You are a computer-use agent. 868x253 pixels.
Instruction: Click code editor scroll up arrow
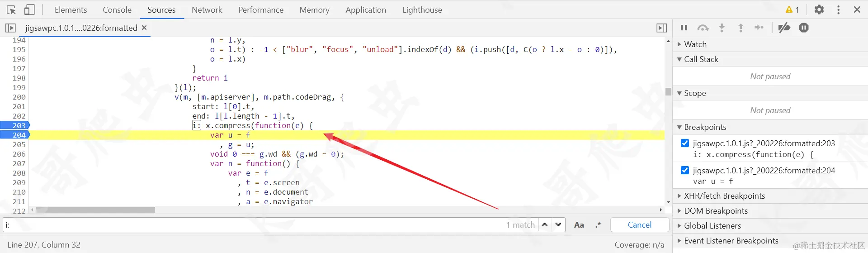click(668, 41)
